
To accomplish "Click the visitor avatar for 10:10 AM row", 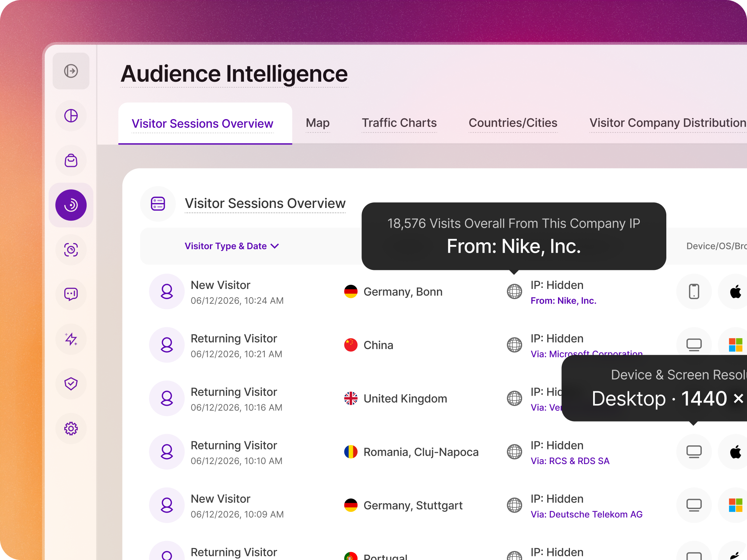I will [x=167, y=452].
